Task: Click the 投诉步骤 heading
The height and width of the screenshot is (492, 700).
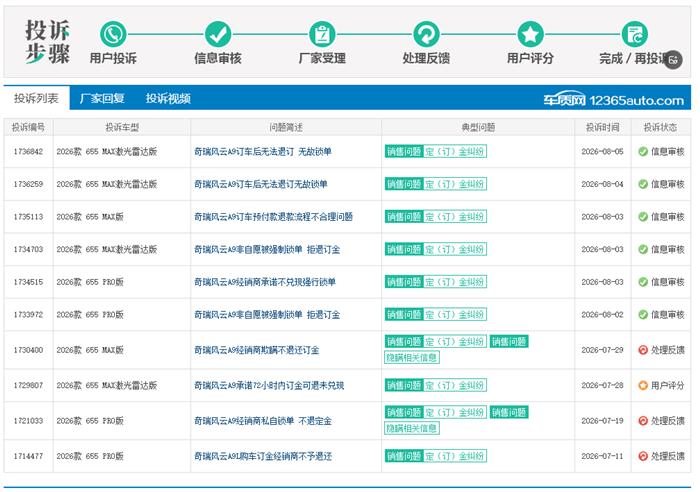Action: pos(47,42)
